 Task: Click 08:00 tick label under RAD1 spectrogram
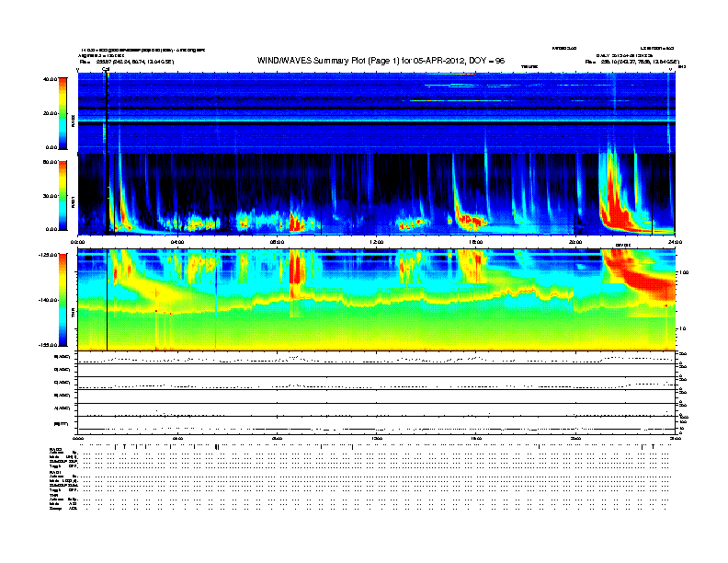pyautogui.click(x=277, y=242)
